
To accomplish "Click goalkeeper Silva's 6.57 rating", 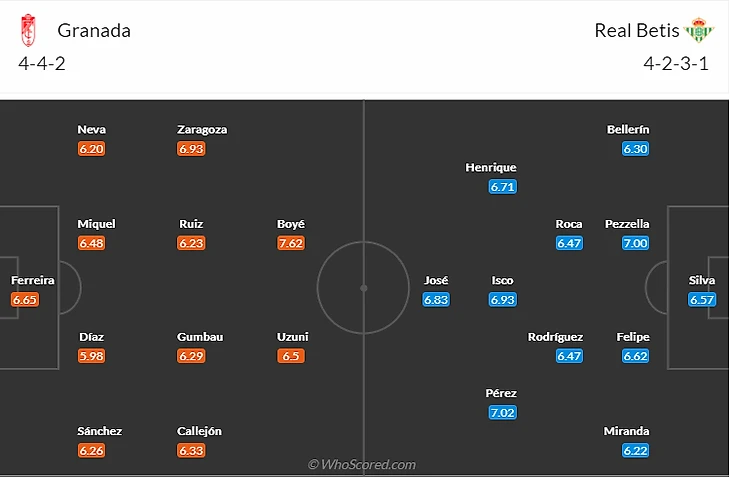I will click(702, 299).
